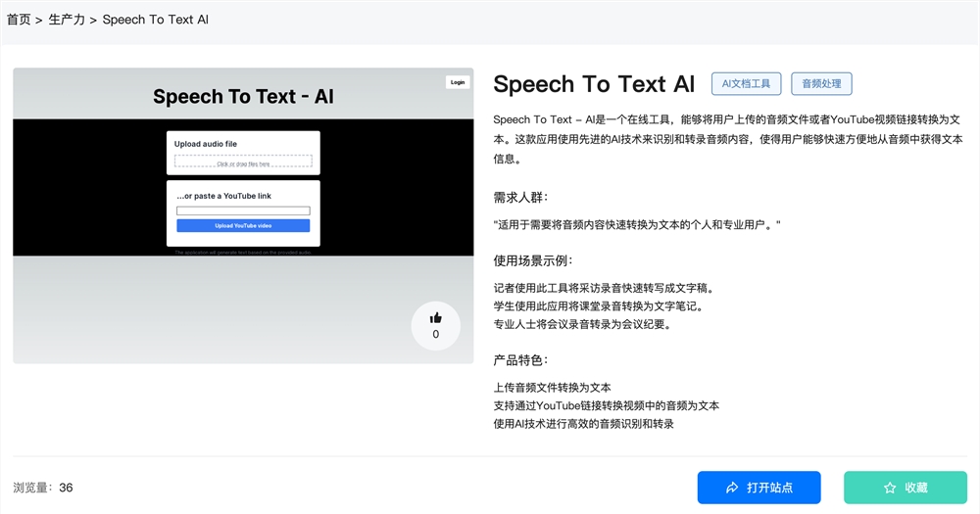
Task: Select the Speech To Text AI breadcrumb
Action: [x=155, y=20]
